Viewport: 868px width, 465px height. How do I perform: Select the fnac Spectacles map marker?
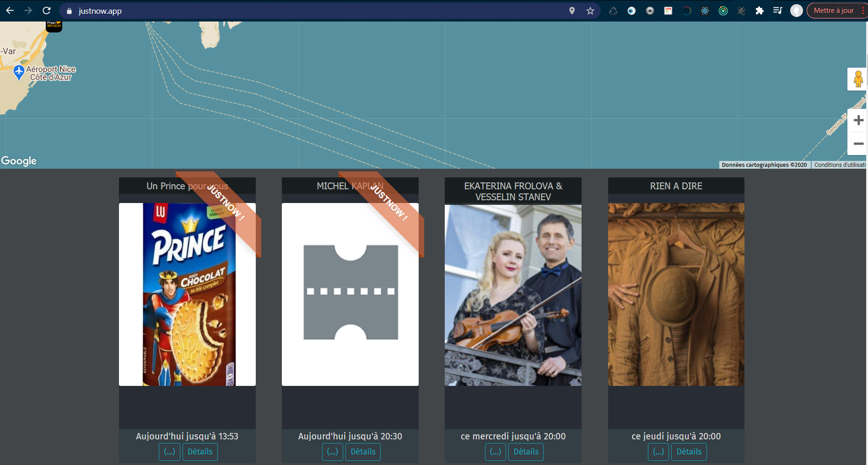[54, 26]
